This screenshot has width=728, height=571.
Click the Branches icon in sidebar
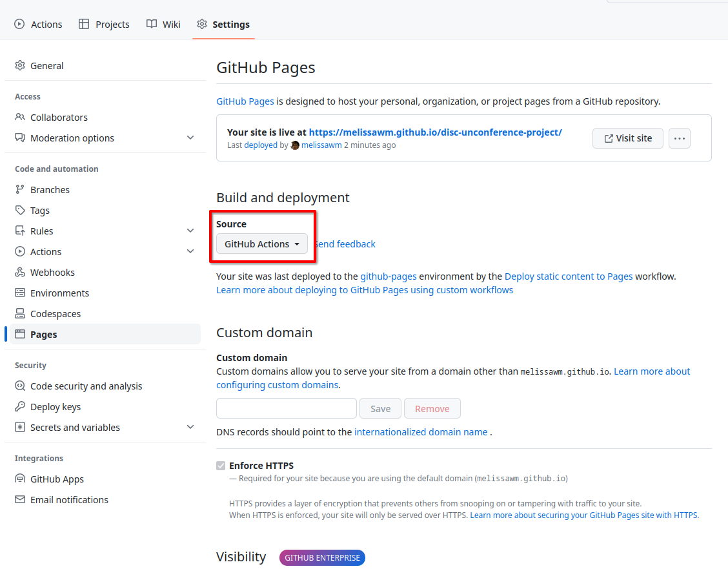[20, 190]
